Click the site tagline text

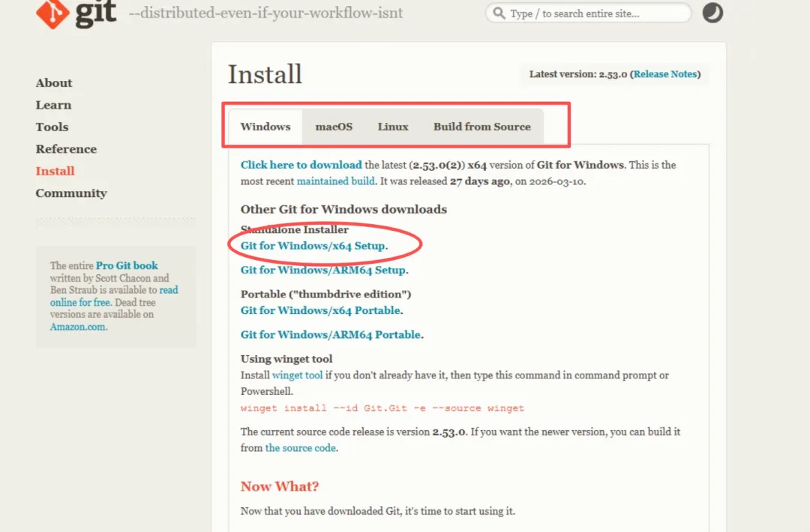click(x=265, y=13)
